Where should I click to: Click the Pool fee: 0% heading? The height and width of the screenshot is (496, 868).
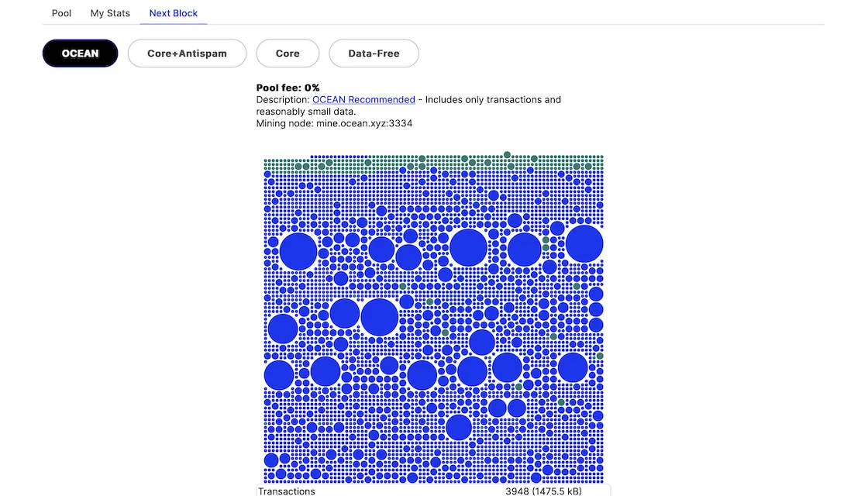[x=288, y=88]
